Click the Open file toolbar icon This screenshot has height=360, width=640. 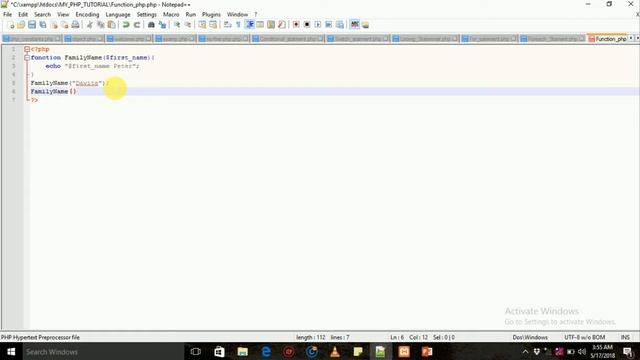(x=21, y=25)
